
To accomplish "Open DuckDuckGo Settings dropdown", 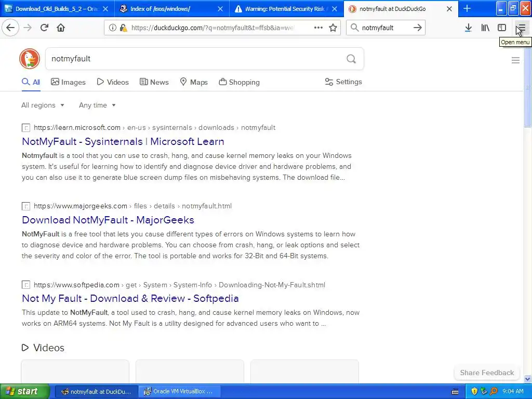I will click(343, 82).
